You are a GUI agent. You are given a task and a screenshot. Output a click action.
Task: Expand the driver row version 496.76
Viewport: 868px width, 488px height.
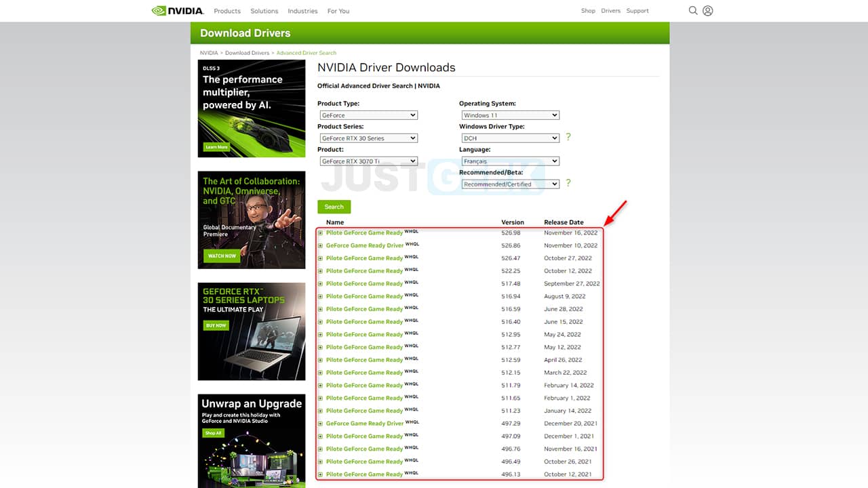tap(321, 449)
